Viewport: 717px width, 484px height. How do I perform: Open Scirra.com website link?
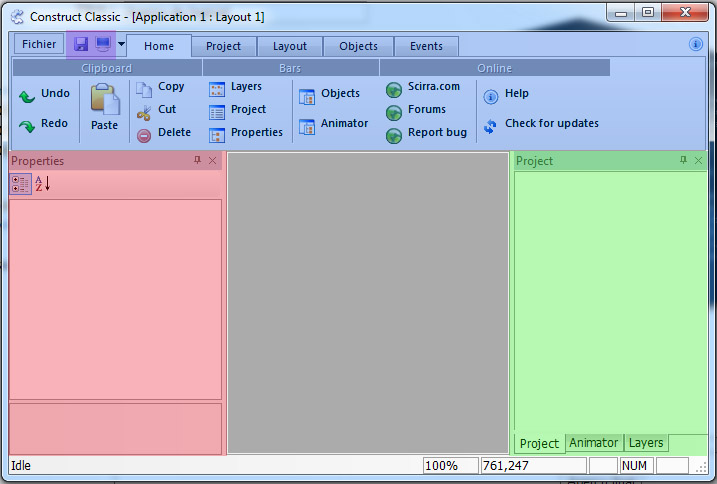(394, 89)
